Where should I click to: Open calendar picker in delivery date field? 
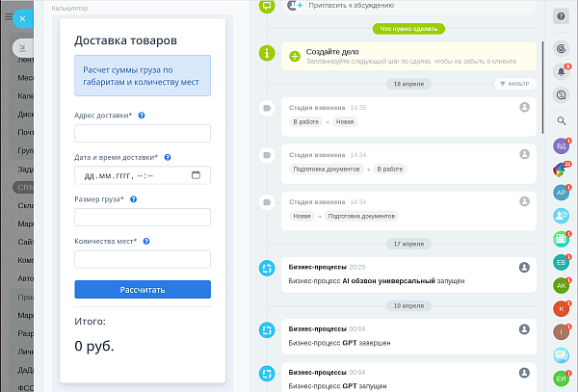click(x=196, y=175)
